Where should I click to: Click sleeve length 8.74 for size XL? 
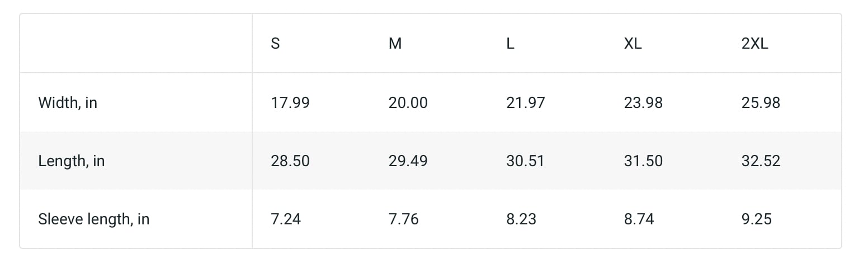[x=639, y=219]
